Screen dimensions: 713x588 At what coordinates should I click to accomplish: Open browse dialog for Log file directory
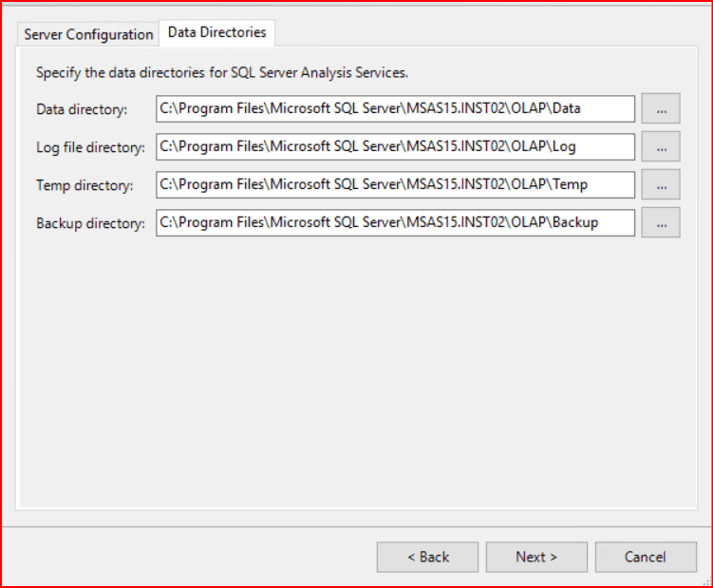pyautogui.click(x=661, y=147)
